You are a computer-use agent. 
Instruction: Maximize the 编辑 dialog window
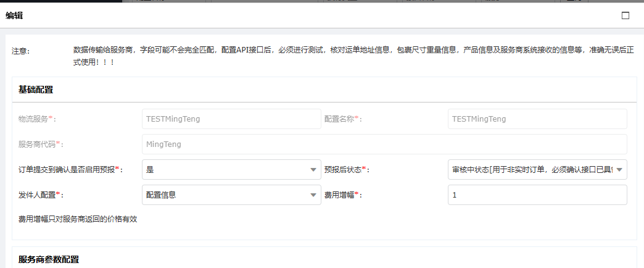click(x=625, y=15)
